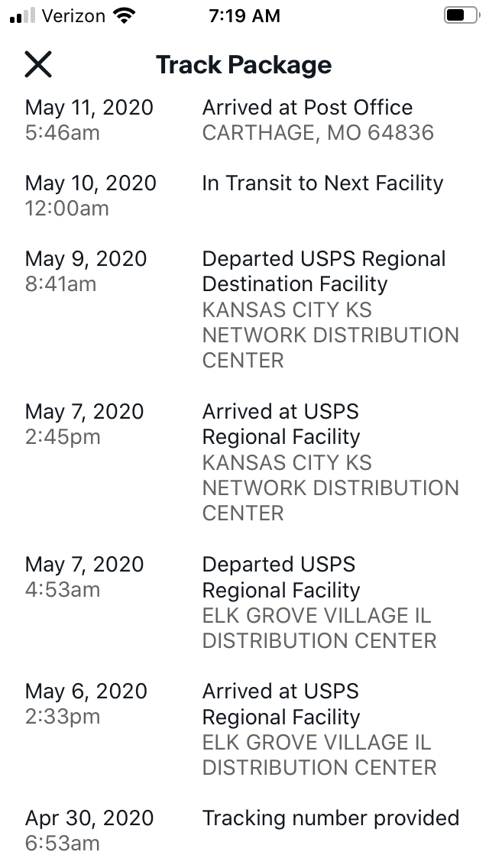The image size is (489, 868).
Task: Tap the Wi-Fi icon in status bar
Action: pyautogui.click(x=124, y=15)
